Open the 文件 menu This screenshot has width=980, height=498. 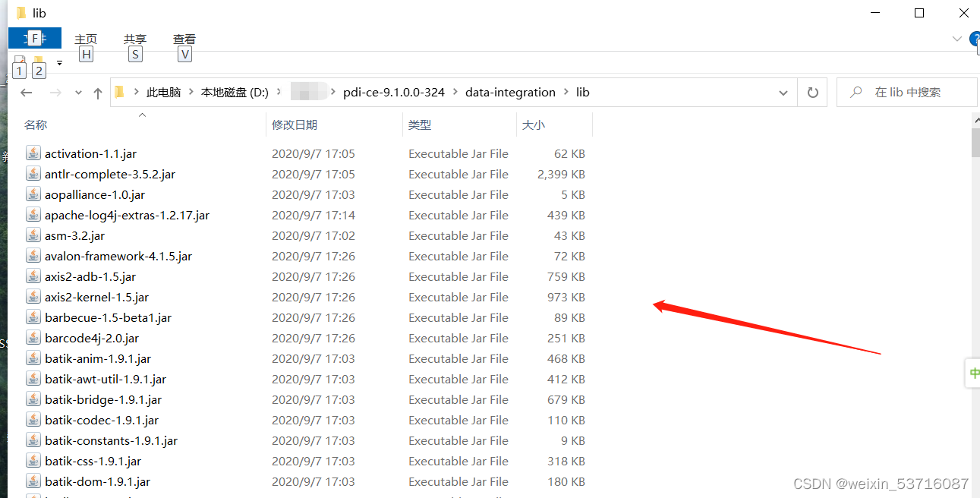(x=34, y=38)
